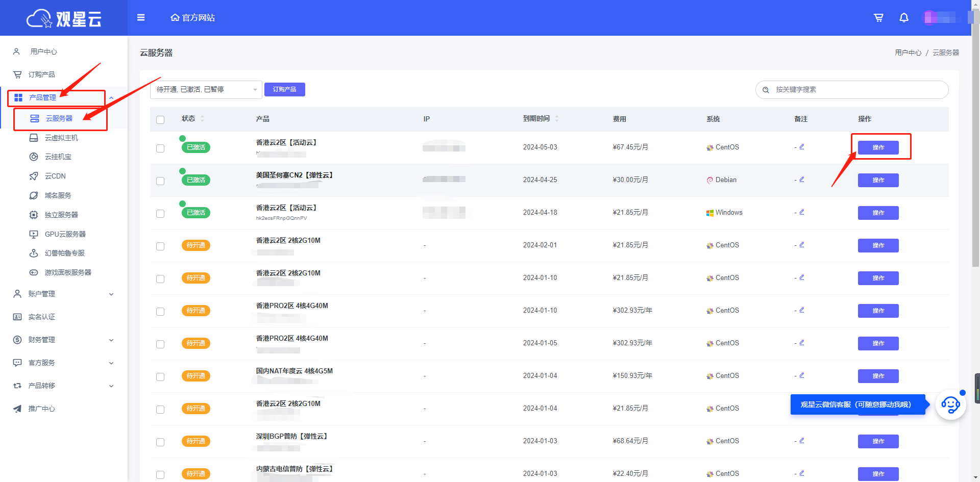The height and width of the screenshot is (482, 980).
Task: Click 操作 button for 美国圣何塞CN2 row
Action: pos(878,180)
